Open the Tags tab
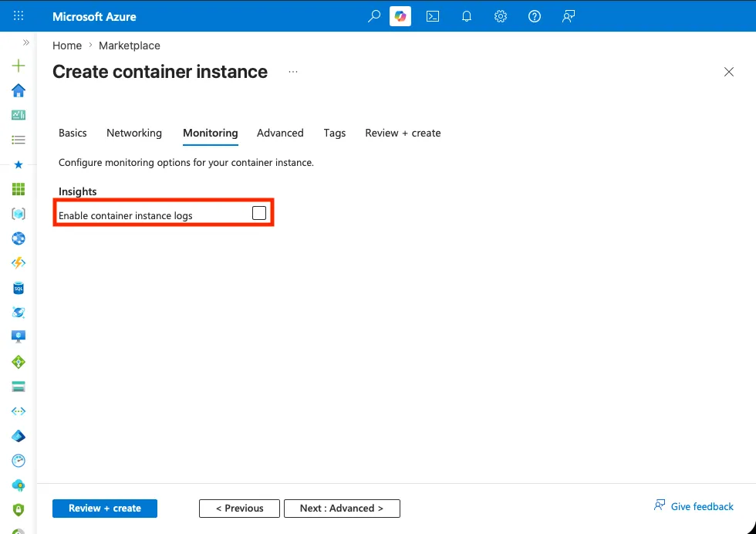This screenshot has width=756, height=534. point(335,133)
